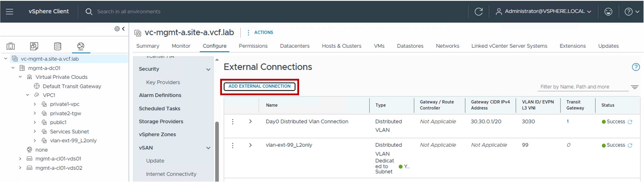Collapse the navigator pane arrow
Viewport: 644px width, 182px height.
[123, 29]
